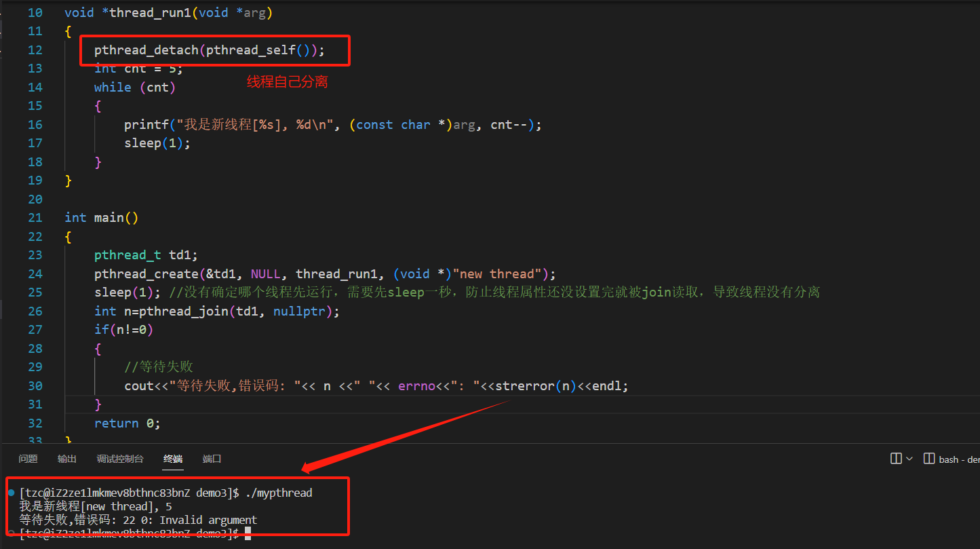Screen dimensions: 980x549
Task: Click the "new thread" string on line 24
Action: click(497, 273)
